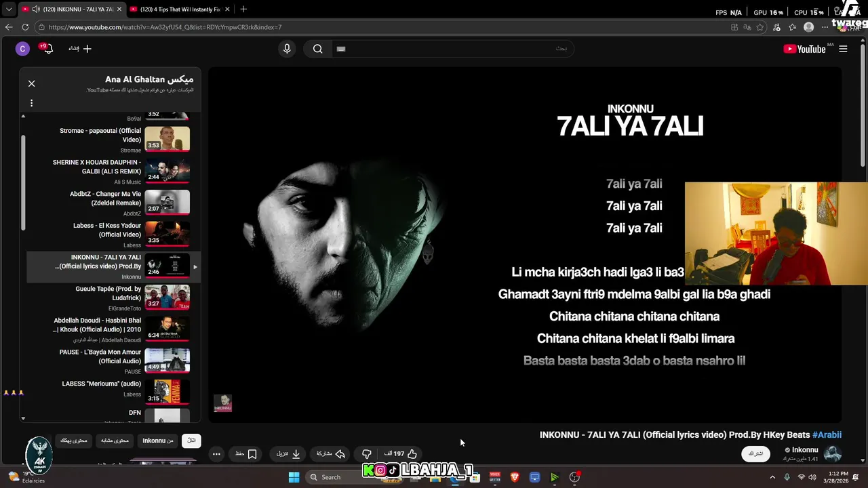
Task: Open the browser profile avatar
Action: click(808, 27)
